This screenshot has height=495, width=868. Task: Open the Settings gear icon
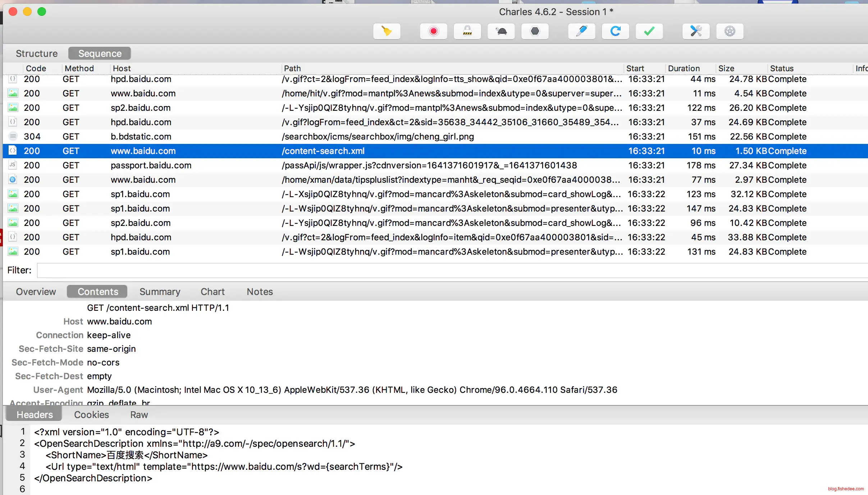(730, 31)
